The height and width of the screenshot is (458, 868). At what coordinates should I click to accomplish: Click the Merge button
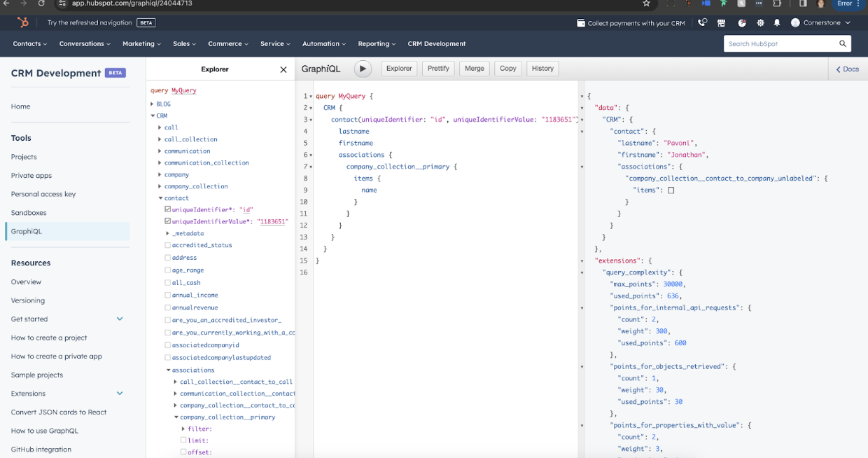[475, 69]
